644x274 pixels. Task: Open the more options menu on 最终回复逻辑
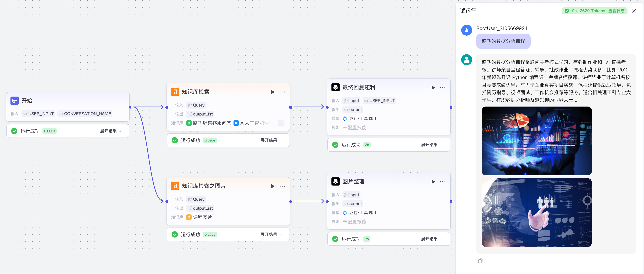[x=443, y=87]
